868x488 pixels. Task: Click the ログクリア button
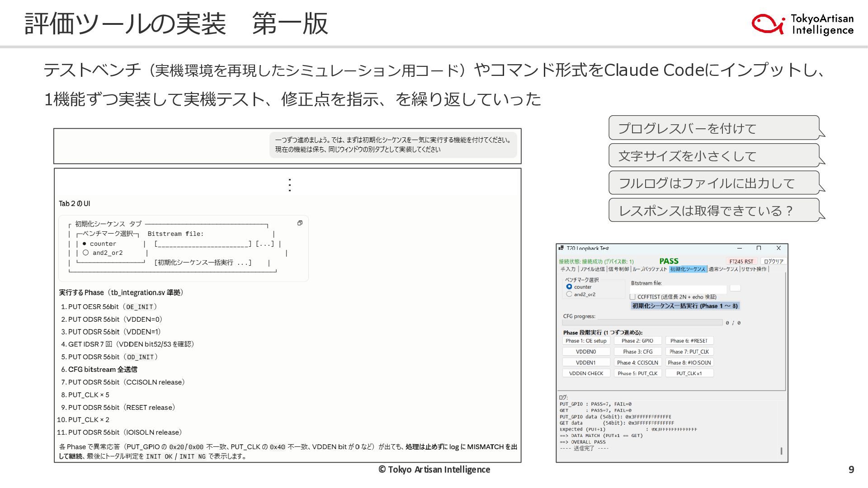coord(774,261)
